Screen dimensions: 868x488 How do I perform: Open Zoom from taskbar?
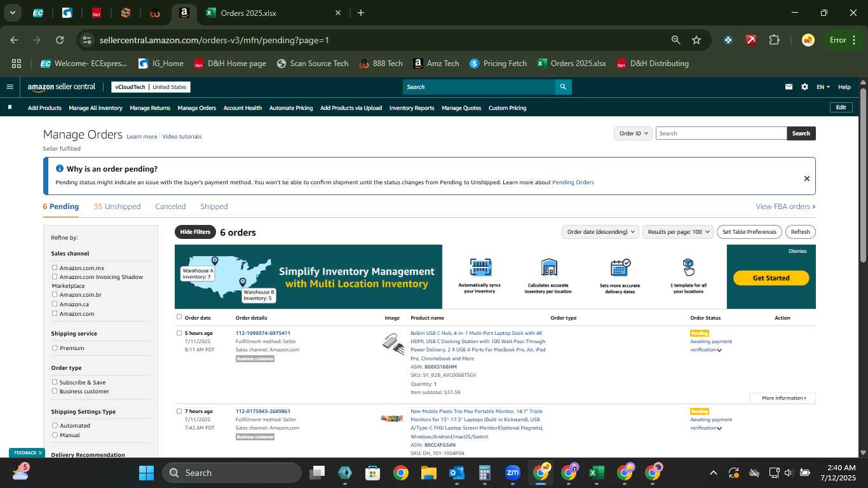pos(512,473)
